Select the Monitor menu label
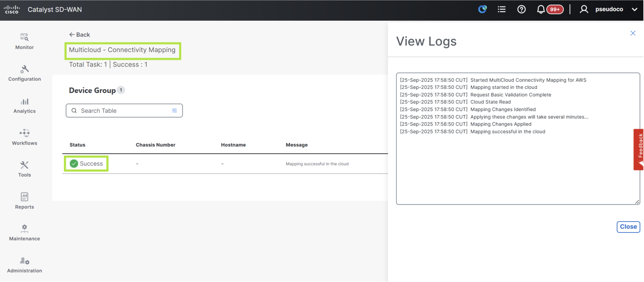Viewport: 644px width, 282px height. (x=24, y=47)
